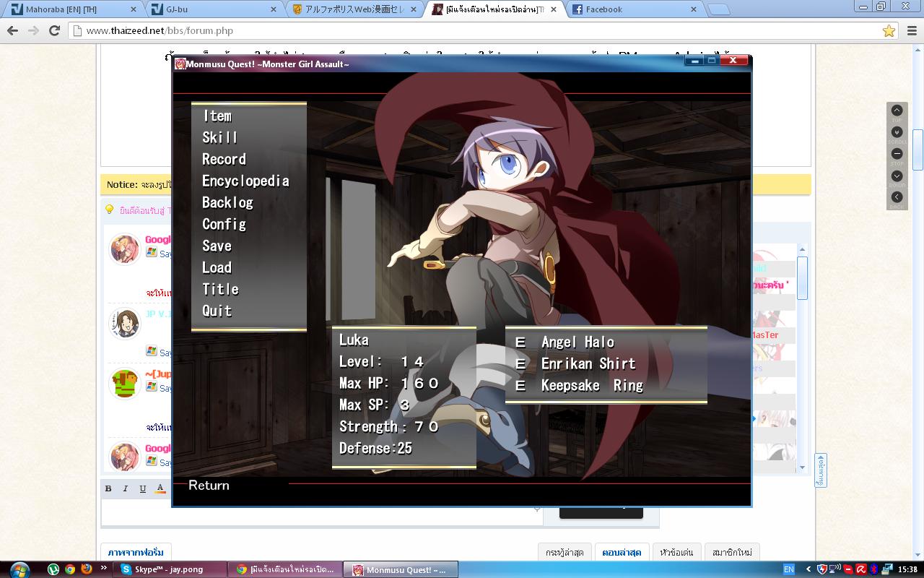Click the EN language indicator in tray
This screenshot has width=924, height=578.
(x=789, y=569)
